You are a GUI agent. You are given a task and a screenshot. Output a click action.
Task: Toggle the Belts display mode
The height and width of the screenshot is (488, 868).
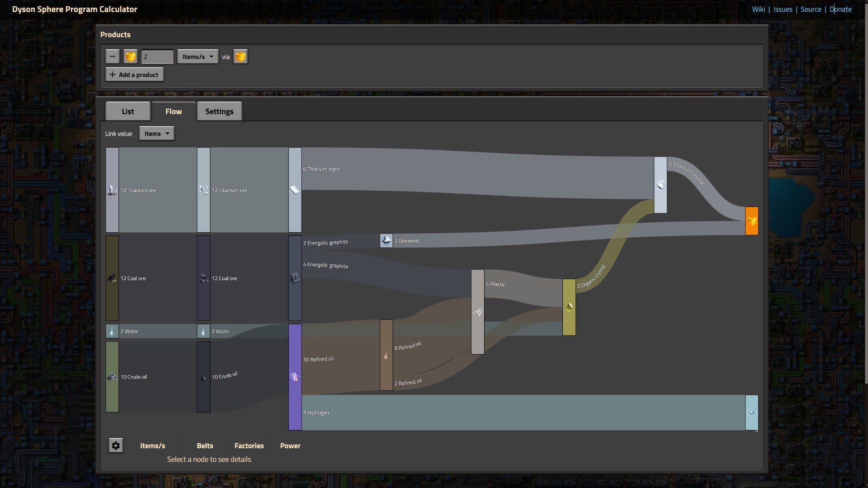click(205, 445)
